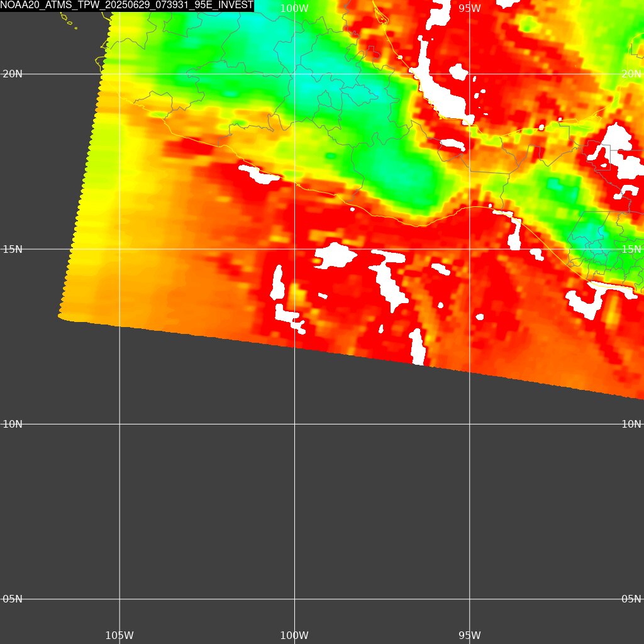Click the top 100W longitude label
The width and height of the screenshot is (644, 644).
[294, 9]
